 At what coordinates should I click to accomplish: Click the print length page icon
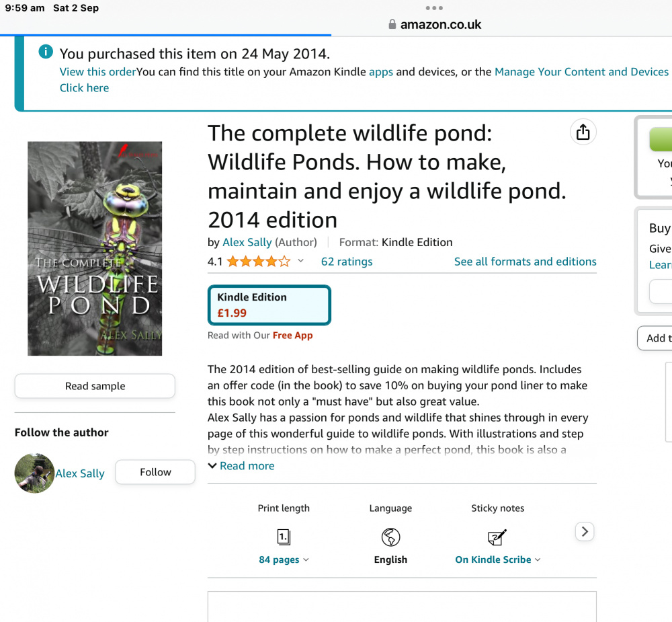coord(284,537)
